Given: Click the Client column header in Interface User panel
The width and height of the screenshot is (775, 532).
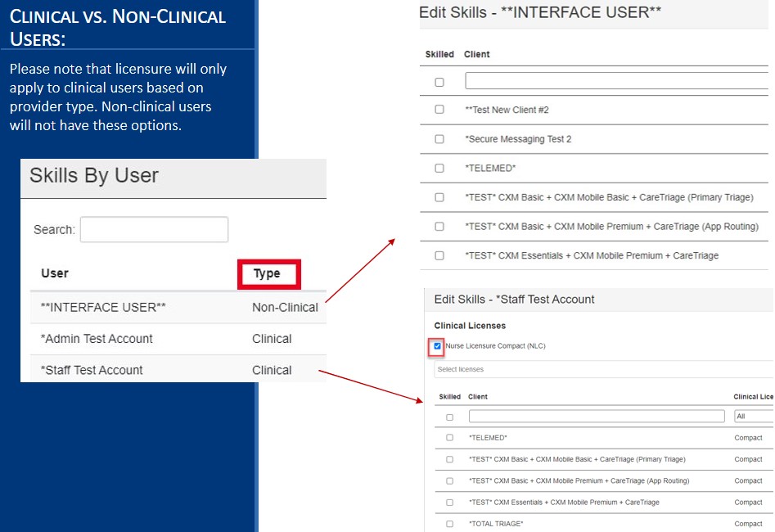Looking at the screenshot, I should pyautogui.click(x=477, y=55).
